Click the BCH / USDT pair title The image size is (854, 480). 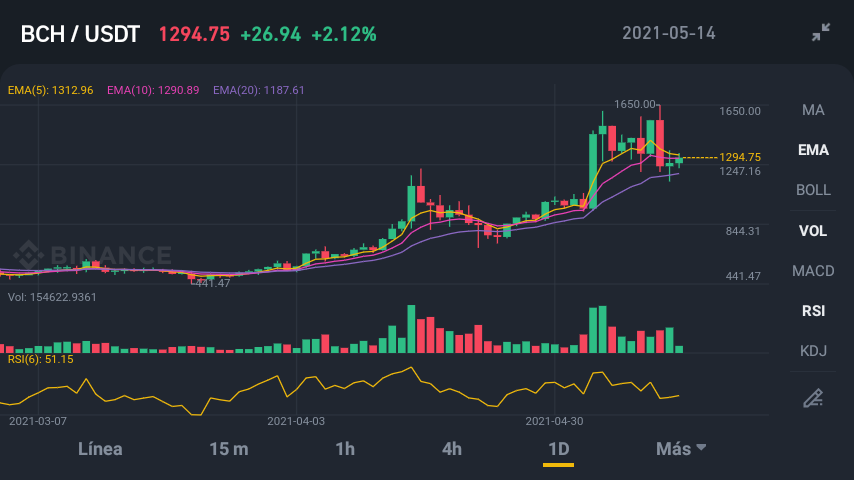80,34
